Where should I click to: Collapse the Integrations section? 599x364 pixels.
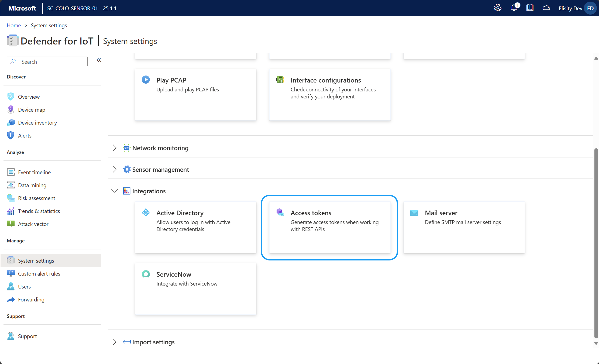[x=115, y=191]
